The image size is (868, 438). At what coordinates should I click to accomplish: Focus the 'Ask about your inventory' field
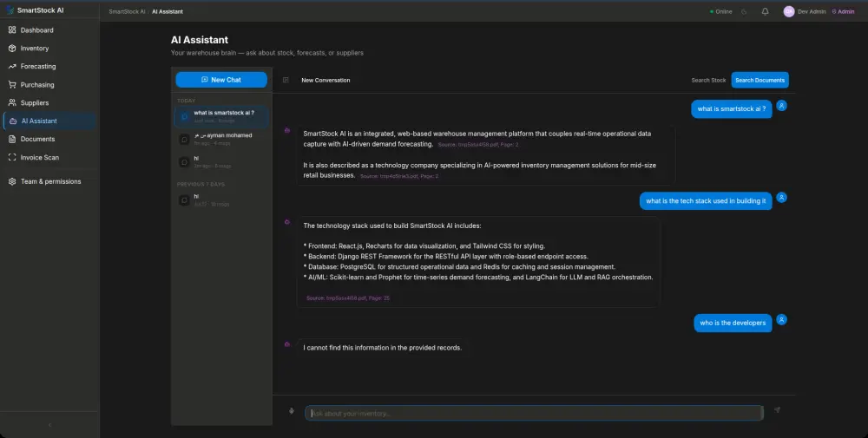pyautogui.click(x=534, y=413)
